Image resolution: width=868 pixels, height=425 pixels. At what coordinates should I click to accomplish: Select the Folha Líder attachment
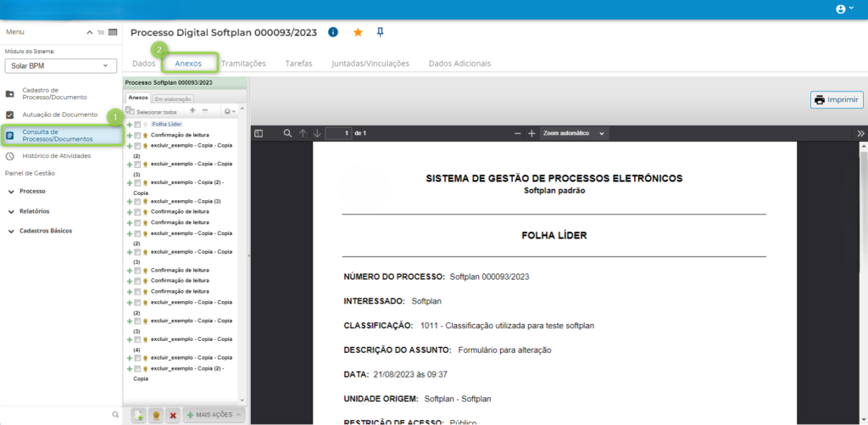click(x=167, y=125)
